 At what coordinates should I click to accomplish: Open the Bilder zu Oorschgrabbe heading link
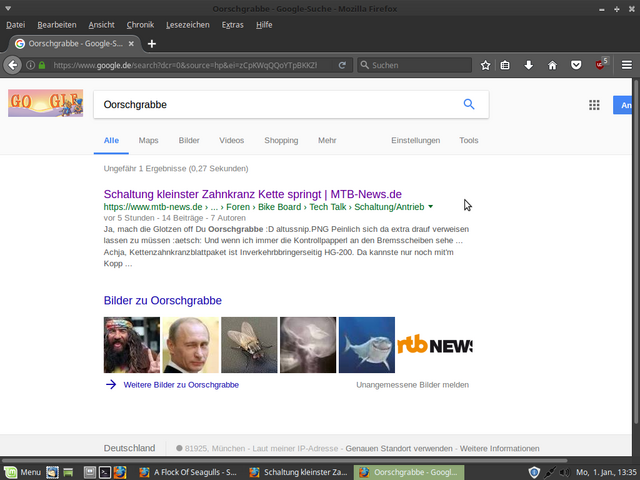(x=162, y=300)
